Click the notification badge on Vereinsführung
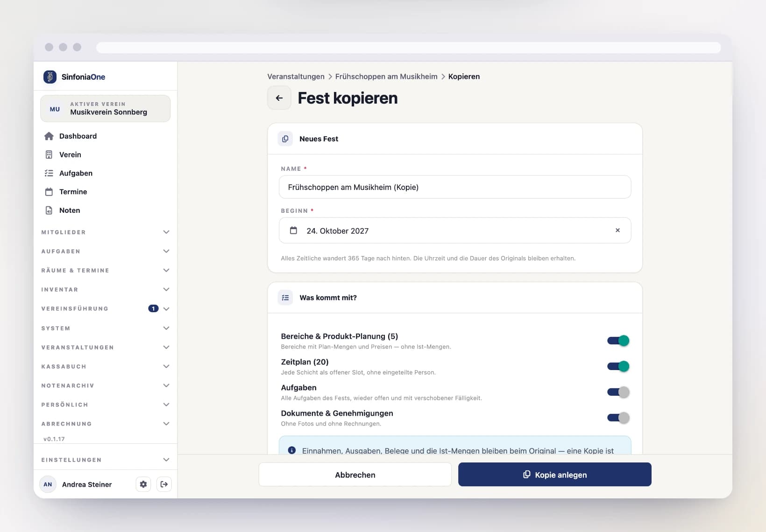 (x=153, y=308)
